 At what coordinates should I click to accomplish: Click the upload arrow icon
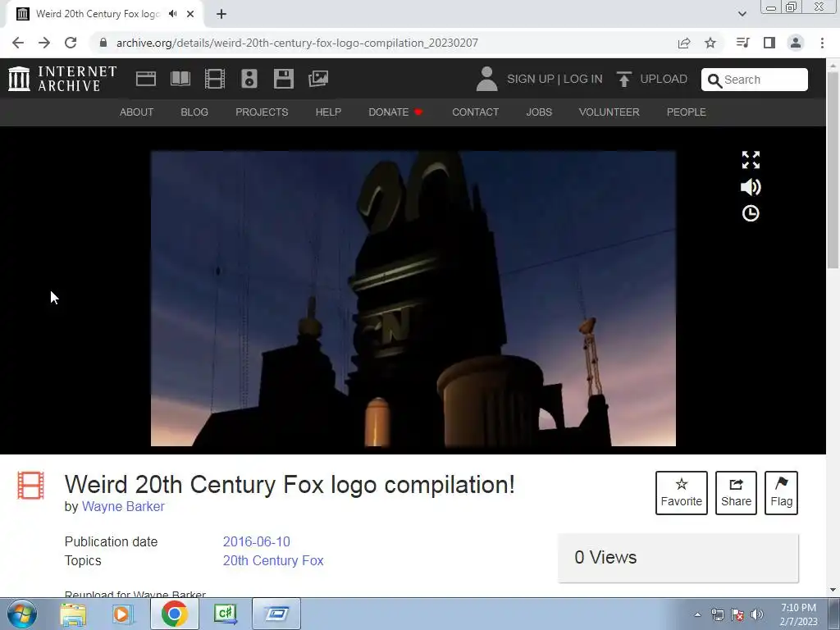(x=623, y=79)
